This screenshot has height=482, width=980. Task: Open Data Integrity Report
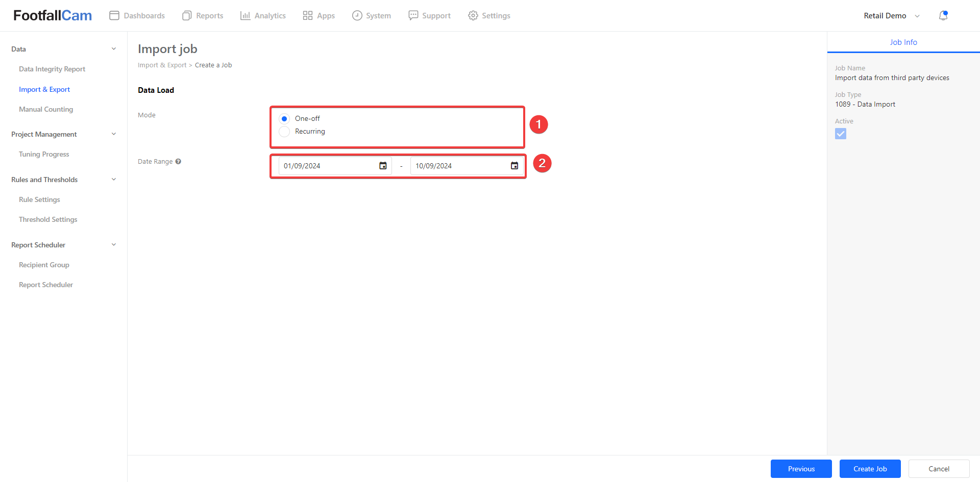pyautogui.click(x=52, y=69)
